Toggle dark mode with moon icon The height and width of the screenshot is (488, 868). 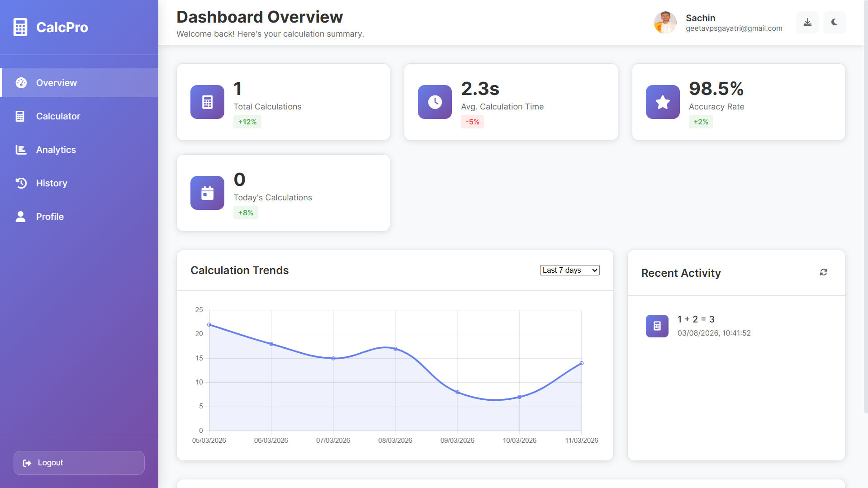[x=834, y=23]
